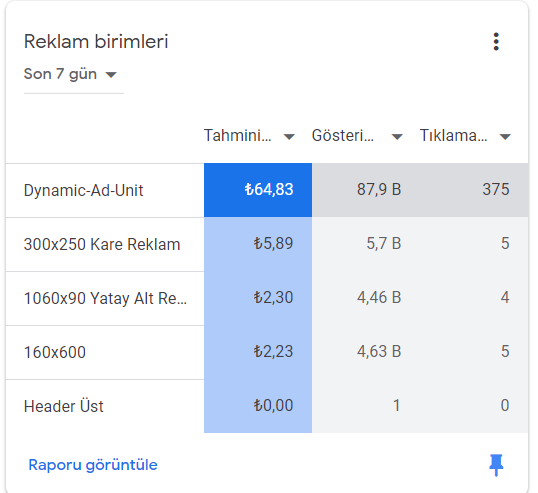Click the 87,9 B impressions cell

click(x=366, y=190)
